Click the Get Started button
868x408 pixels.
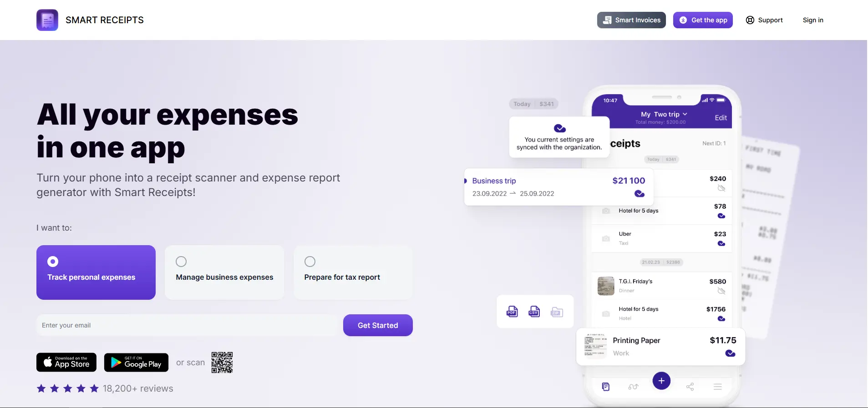(x=378, y=325)
